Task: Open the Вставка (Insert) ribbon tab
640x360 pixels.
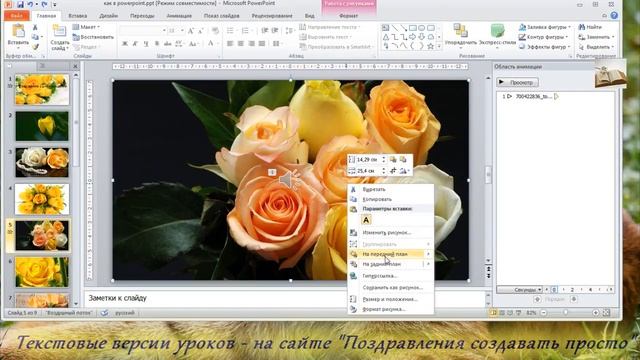Action: [78, 16]
